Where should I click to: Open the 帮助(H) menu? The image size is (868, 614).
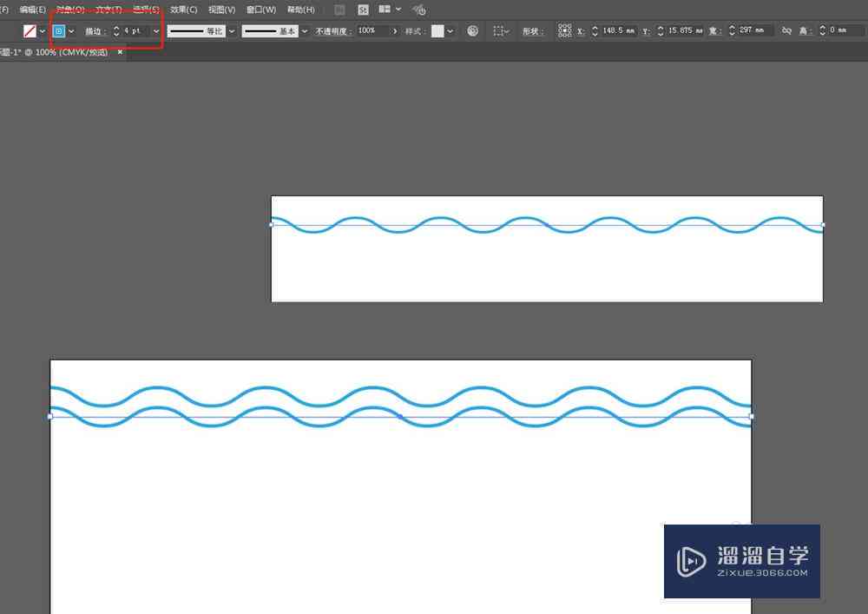(301, 10)
